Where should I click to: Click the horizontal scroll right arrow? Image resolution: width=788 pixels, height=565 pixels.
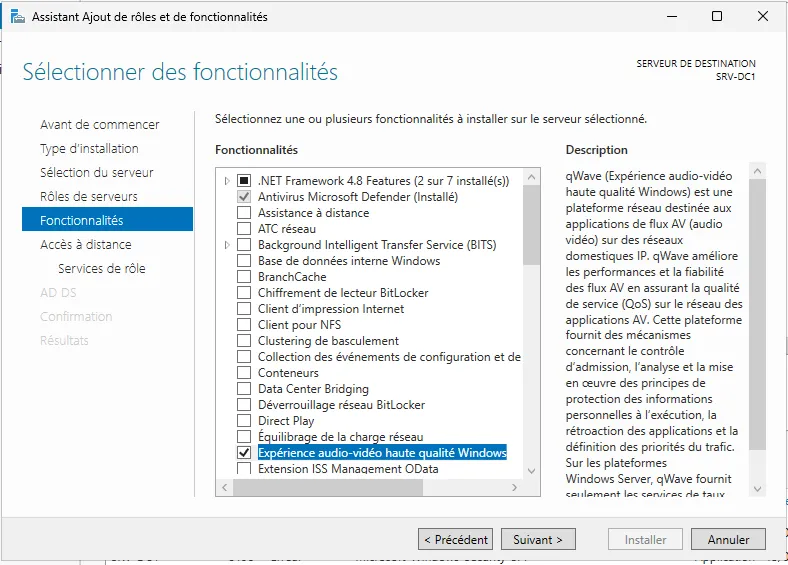(516, 488)
